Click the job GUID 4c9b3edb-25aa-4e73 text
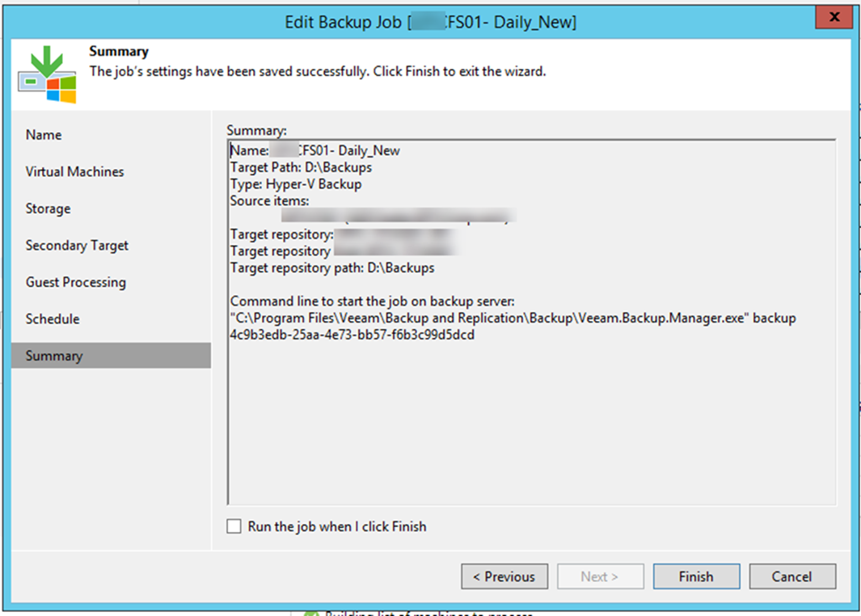The image size is (861, 616). coord(352,335)
